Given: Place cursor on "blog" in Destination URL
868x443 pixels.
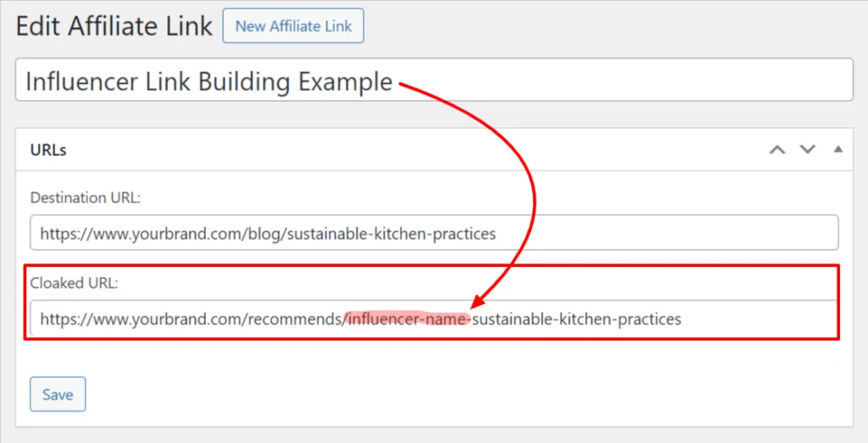Looking at the screenshot, I should click(266, 233).
